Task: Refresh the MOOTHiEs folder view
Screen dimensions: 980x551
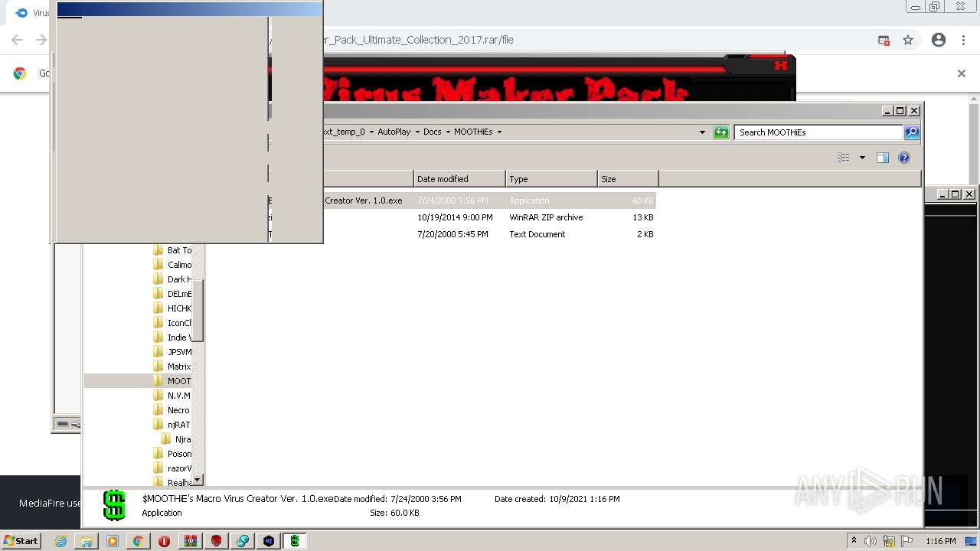Action: tap(720, 132)
